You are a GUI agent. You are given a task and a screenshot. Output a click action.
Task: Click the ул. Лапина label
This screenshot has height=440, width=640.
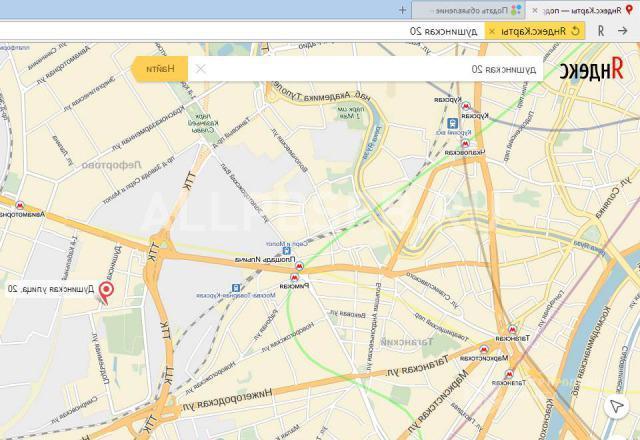pos(63,151)
